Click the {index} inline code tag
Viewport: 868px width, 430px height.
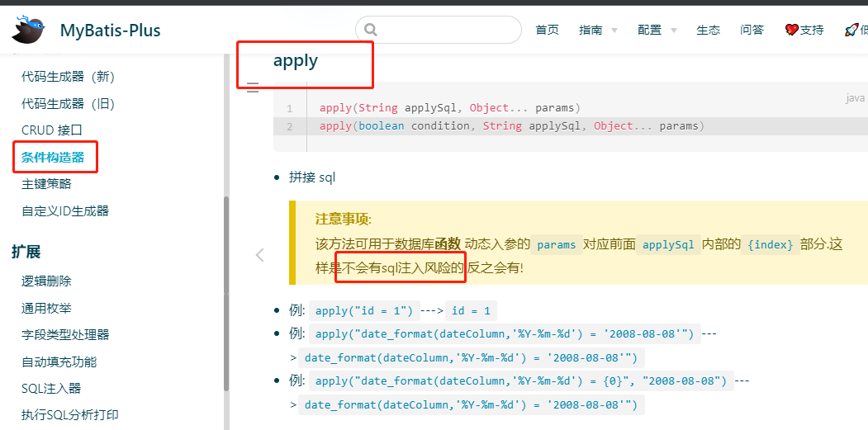point(771,244)
